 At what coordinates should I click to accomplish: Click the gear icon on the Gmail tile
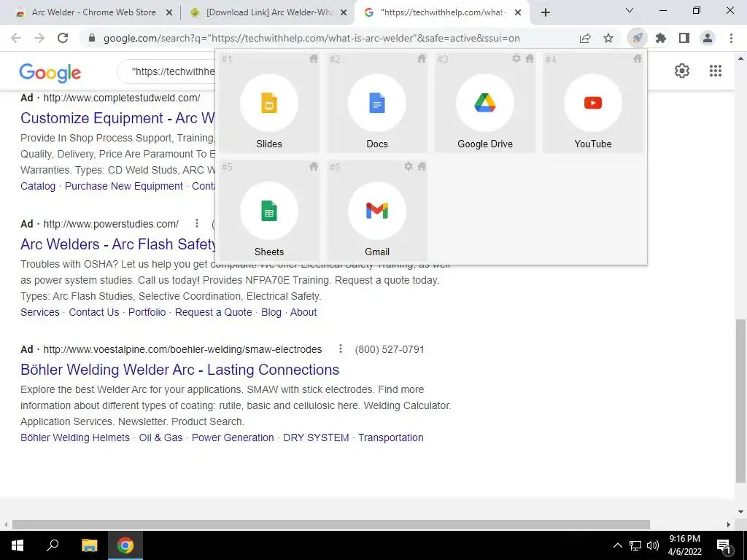409,166
